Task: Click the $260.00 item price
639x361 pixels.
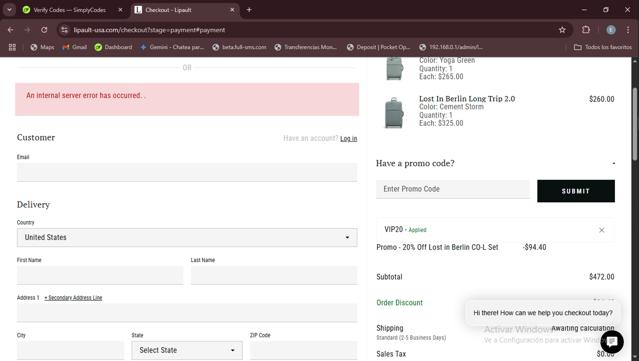Action: tap(602, 99)
